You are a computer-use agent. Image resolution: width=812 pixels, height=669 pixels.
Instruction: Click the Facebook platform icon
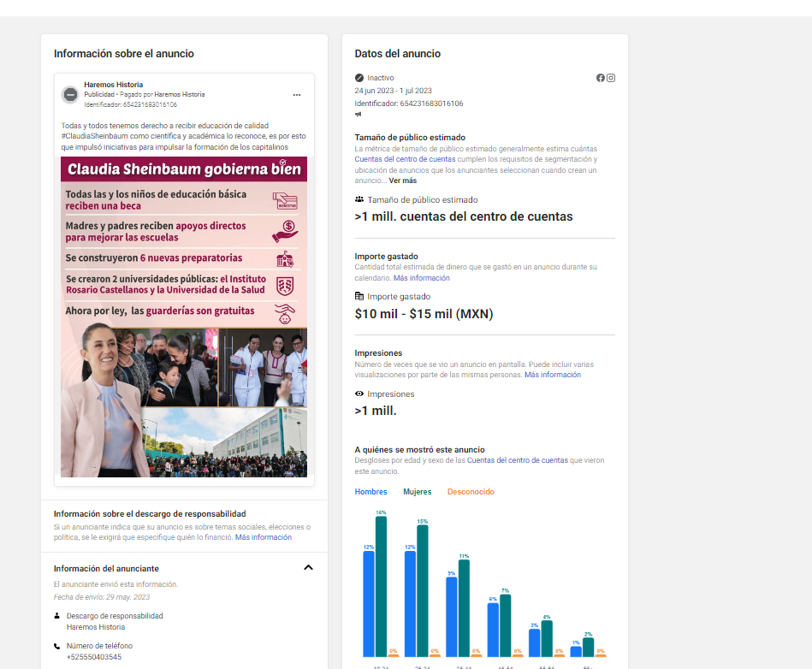(601, 78)
